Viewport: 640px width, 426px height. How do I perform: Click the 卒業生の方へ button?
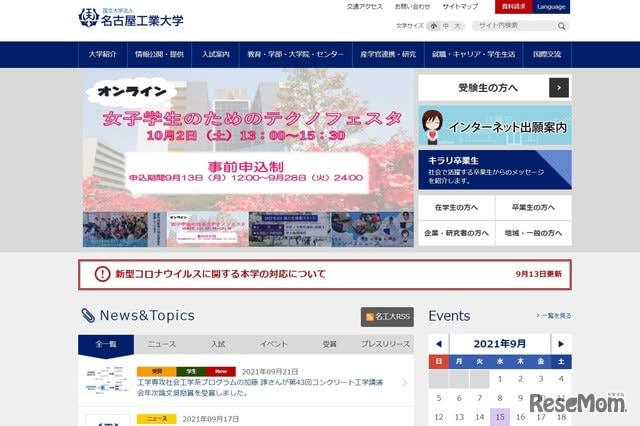533,208
